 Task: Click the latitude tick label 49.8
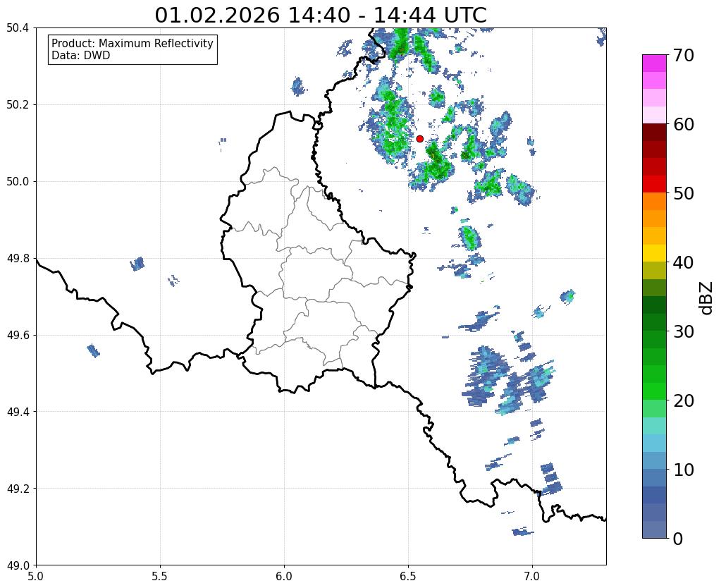18,259
